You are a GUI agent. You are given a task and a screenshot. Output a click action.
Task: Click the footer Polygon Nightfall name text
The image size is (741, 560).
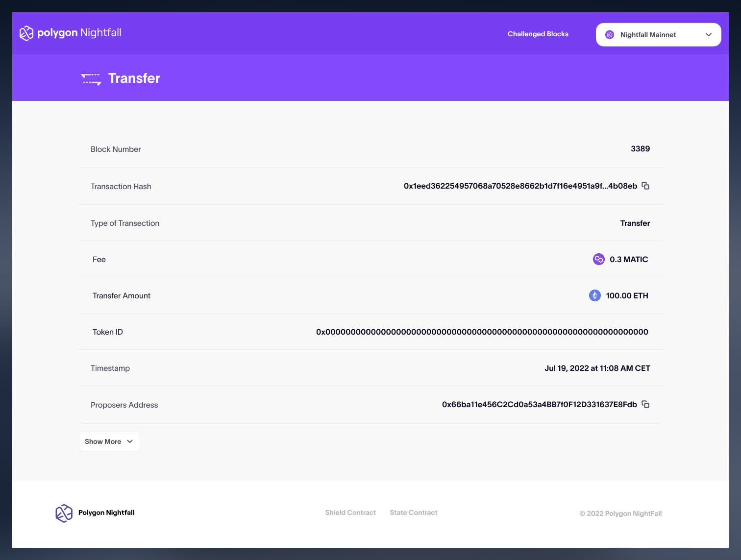pos(106,512)
